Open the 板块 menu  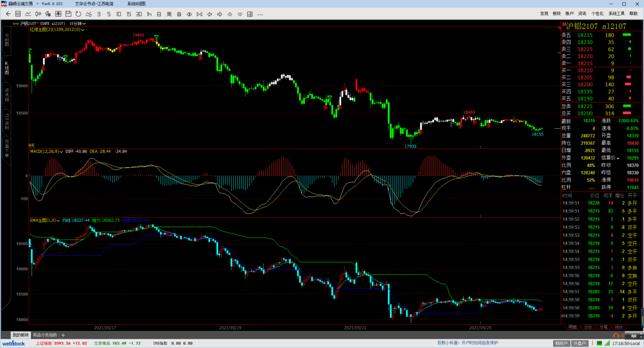(557, 14)
